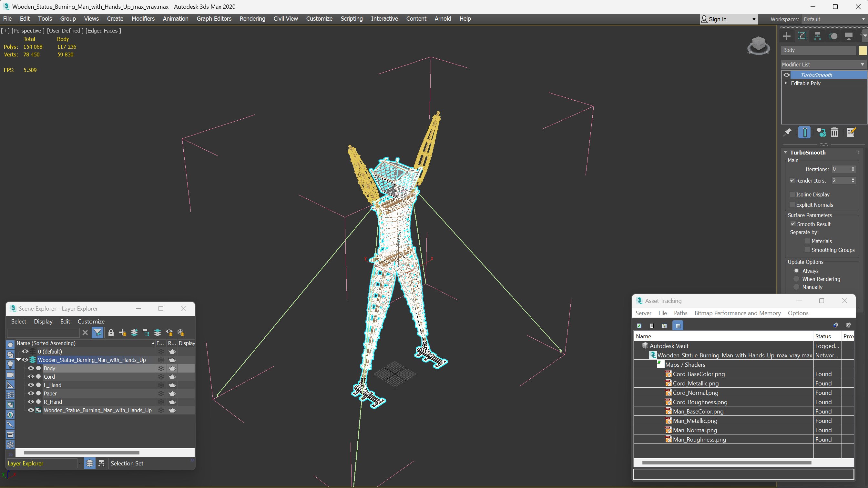Enable Isoline Display checkbox
The height and width of the screenshot is (488, 868).
792,194
